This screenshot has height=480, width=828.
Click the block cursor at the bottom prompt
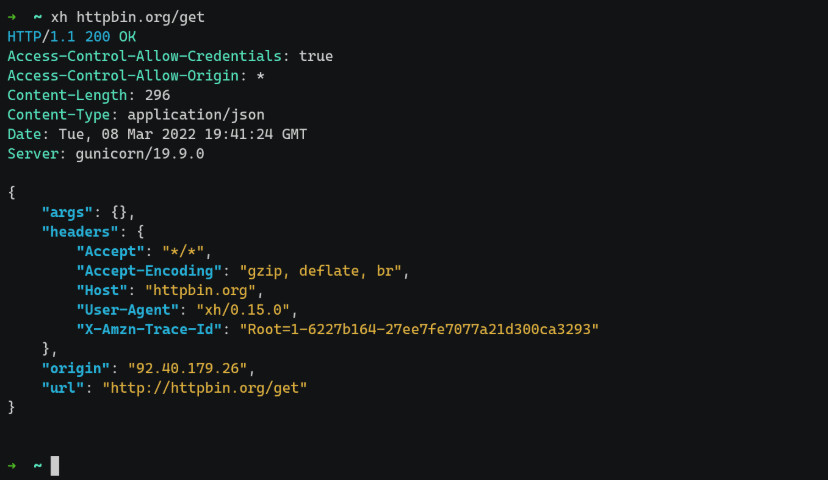pos(55,465)
